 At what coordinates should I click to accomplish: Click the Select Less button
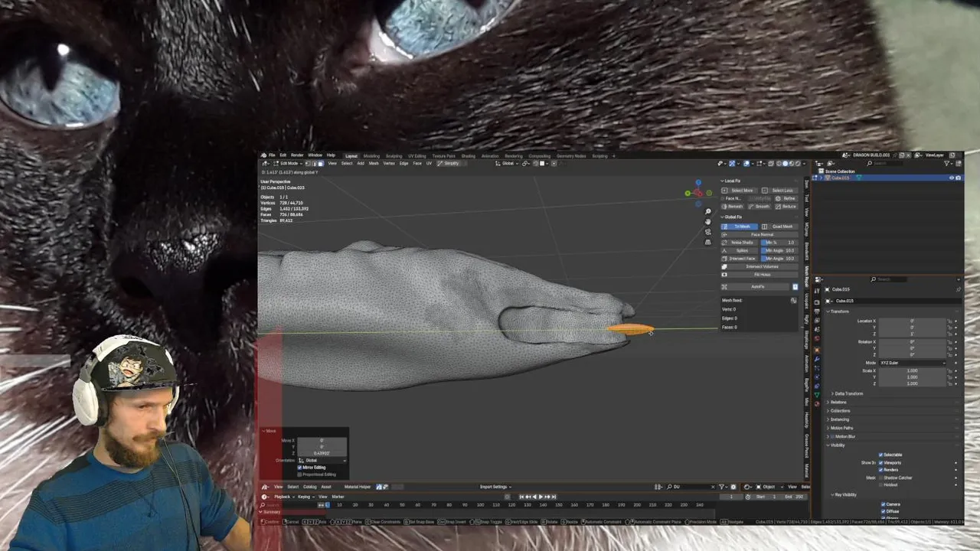(x=779, y=191)
